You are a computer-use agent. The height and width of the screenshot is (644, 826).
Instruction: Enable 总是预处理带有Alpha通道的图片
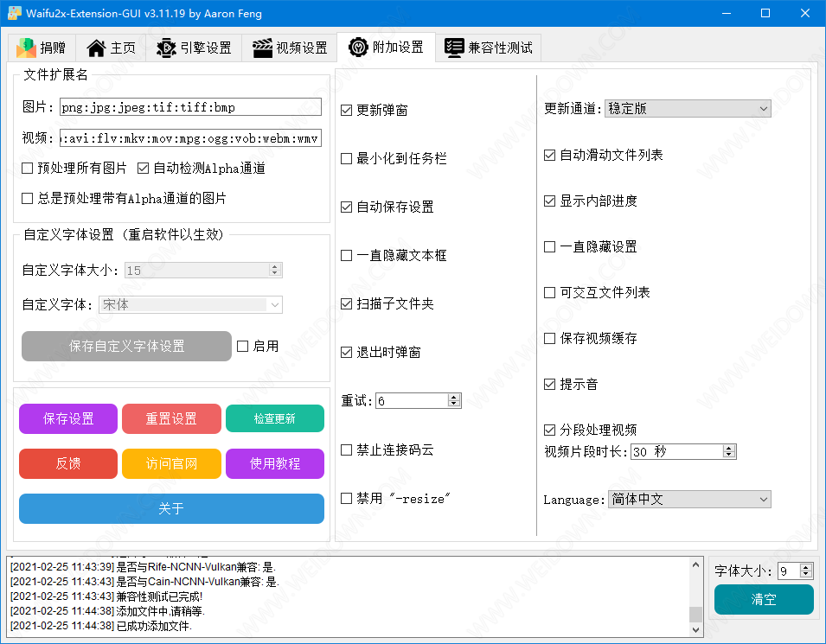pos(28,198)
